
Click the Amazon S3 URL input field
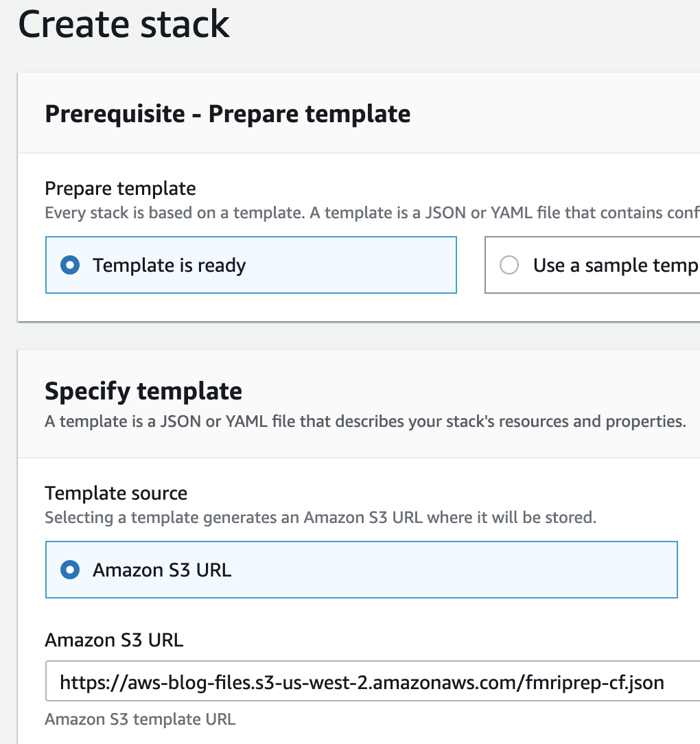[373, 680]
